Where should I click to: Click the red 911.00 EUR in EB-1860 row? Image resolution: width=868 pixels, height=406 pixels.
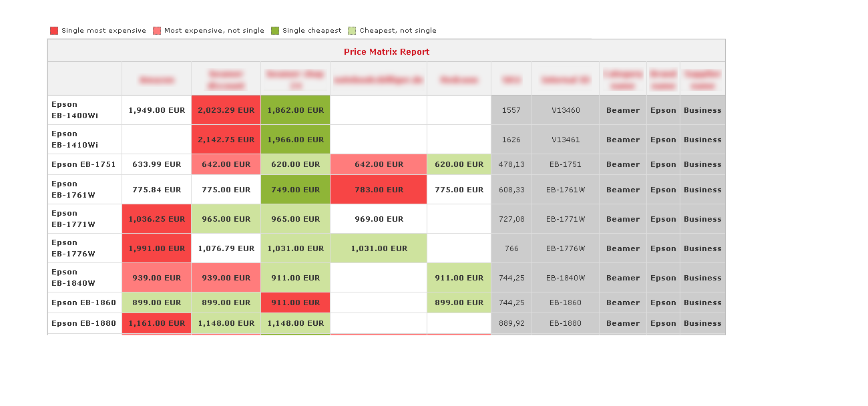[x=296, y=302]
